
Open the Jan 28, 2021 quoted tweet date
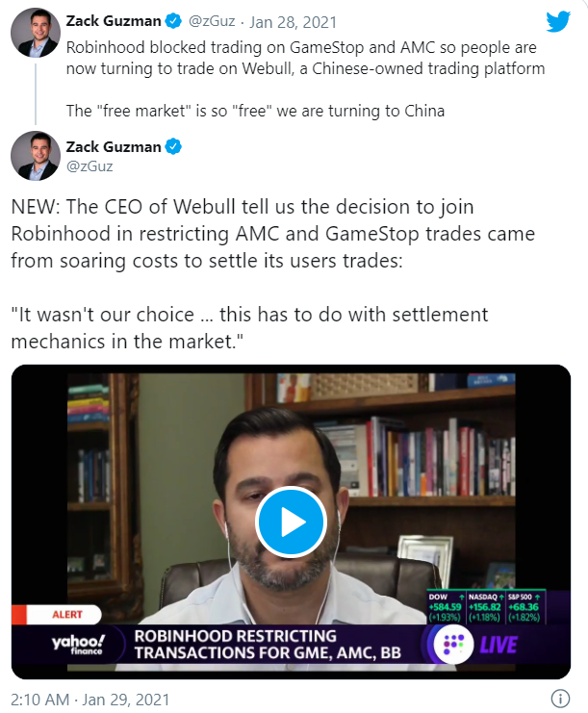pos(293,22)
